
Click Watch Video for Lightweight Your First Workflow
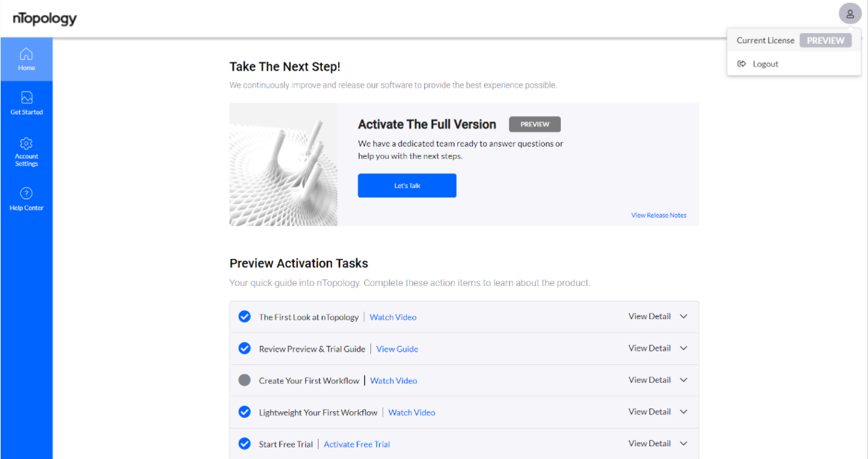coord(412,413)
